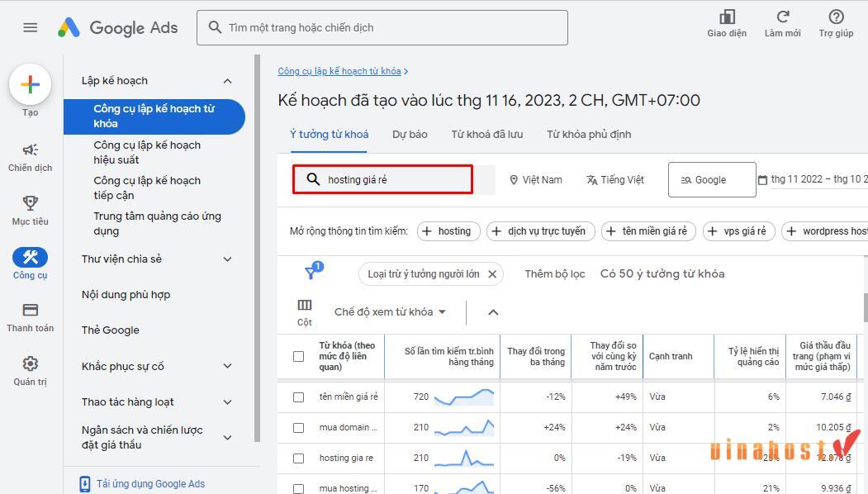Open the Từ khóa phủ định tab
Screen dimensions: 868x494
click(589, 134)
